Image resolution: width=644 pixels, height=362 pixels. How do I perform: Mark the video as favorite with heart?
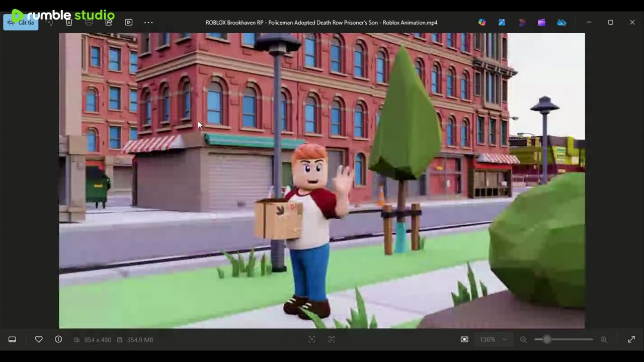(39, 339)
